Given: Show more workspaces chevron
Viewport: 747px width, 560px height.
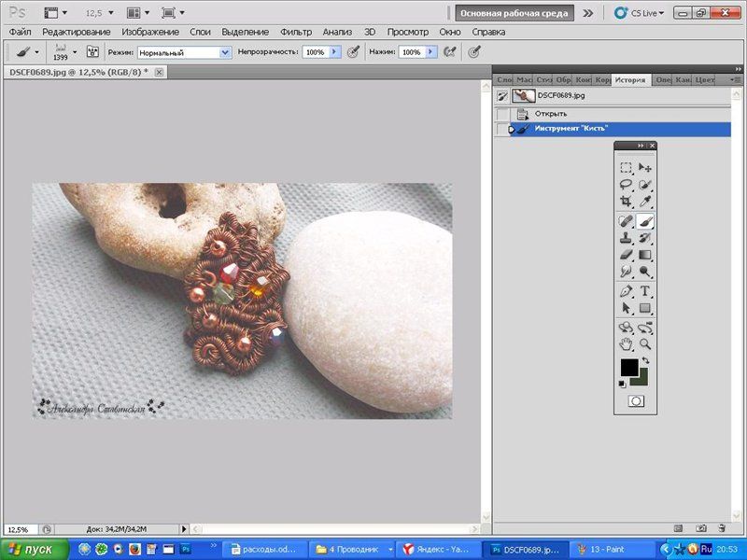Looking at the screenshot, I should click(x=588, y=13).
